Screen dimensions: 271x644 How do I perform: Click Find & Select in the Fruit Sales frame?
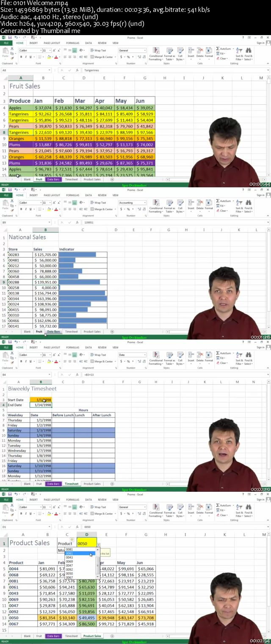click(249, 54)
